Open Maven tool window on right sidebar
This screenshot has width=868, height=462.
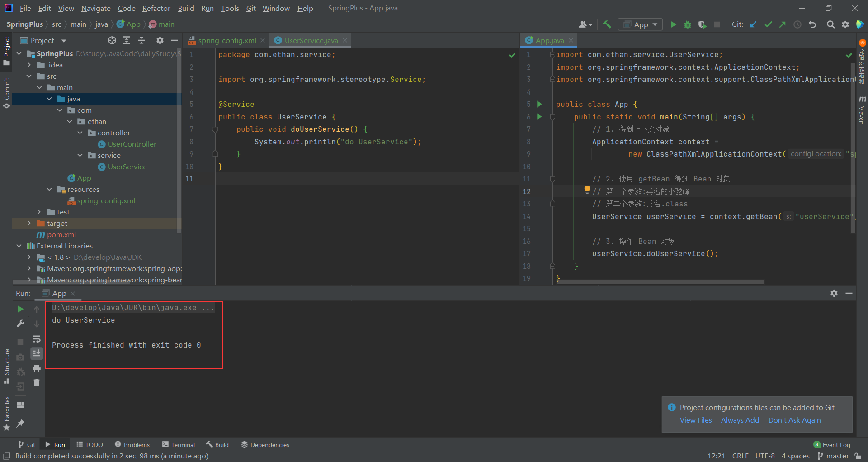tap(862, 110)
